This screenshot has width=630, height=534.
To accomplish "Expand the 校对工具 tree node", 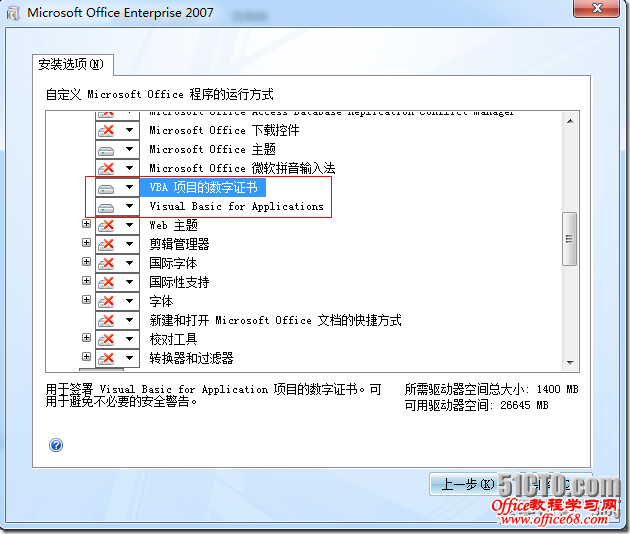I will tap(86, 338).
